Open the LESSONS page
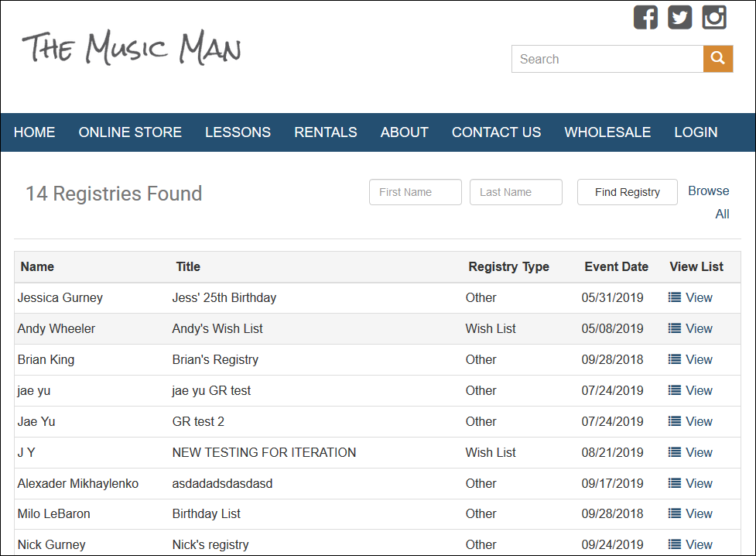Screen dimensions: 756x556 pos(238,132)
